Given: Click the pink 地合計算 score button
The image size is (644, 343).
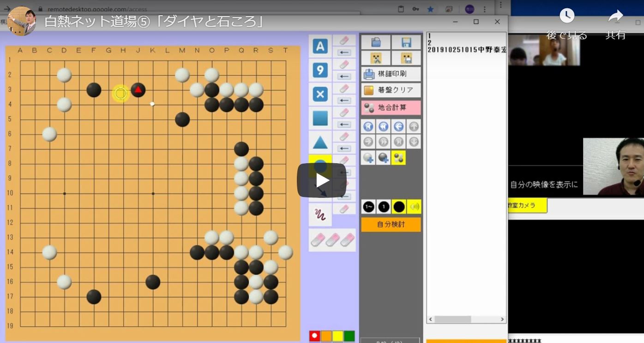Looking at the screenshot, I should (x=391, y=108).
